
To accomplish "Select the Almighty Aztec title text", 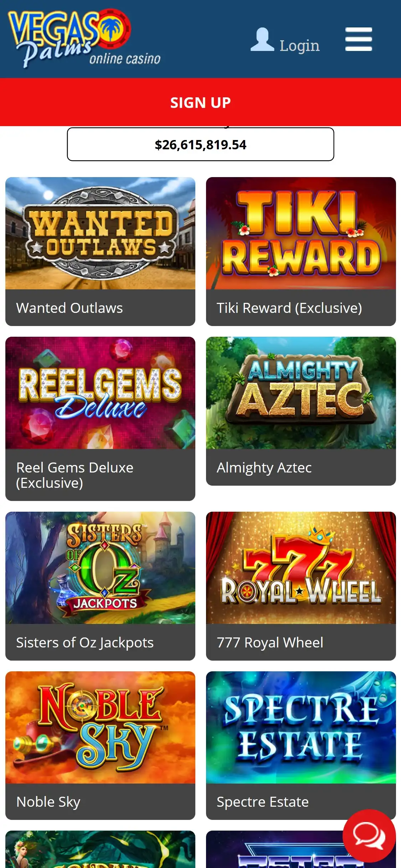I will tap(264, 467).
